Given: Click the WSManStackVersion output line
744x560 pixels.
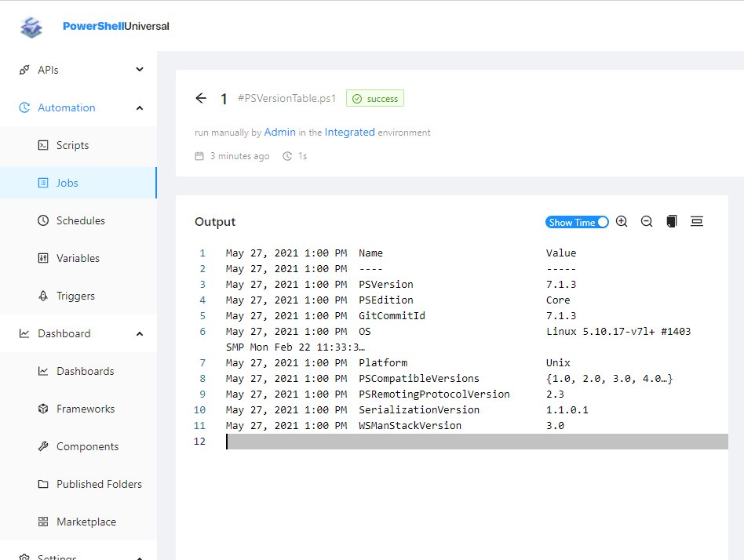Looking at the screenshot, I should (476, 425).
